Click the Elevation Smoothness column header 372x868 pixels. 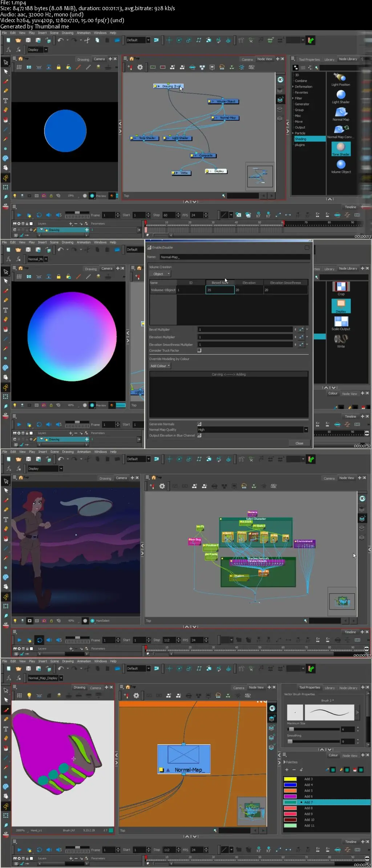286,283
